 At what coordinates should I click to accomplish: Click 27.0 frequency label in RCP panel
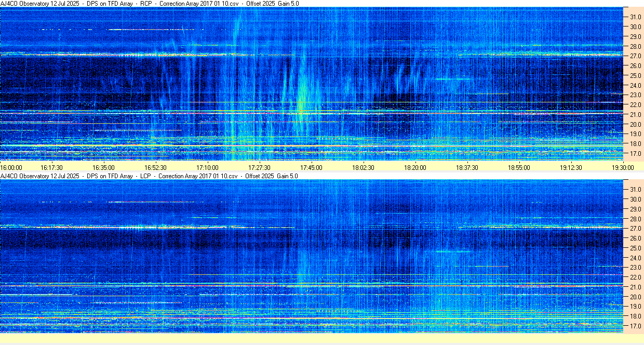[635, 56]
